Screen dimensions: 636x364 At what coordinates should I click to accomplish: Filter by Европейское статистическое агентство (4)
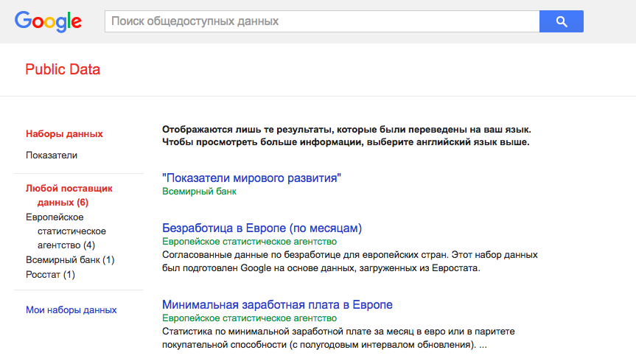click(66, 231)
